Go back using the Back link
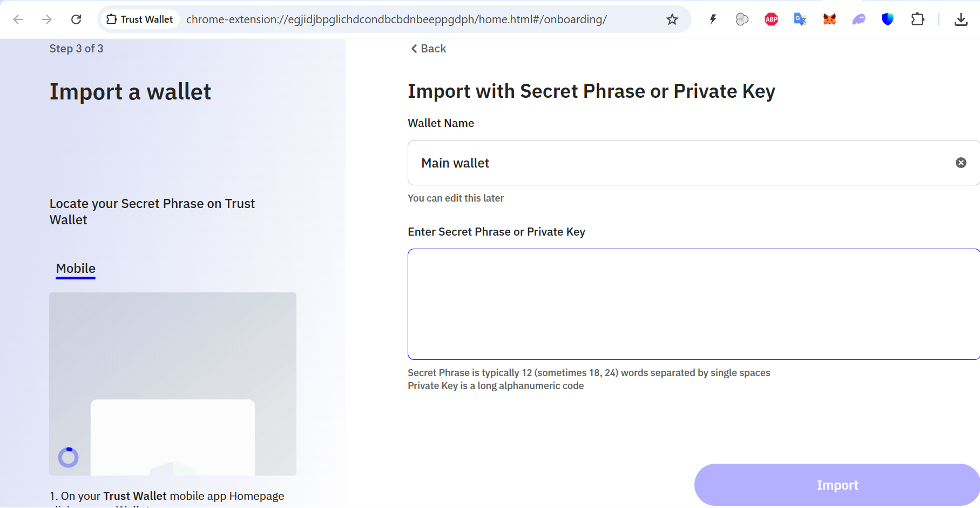980x508 pixels. pyautogui.click(x=429, y=49)
